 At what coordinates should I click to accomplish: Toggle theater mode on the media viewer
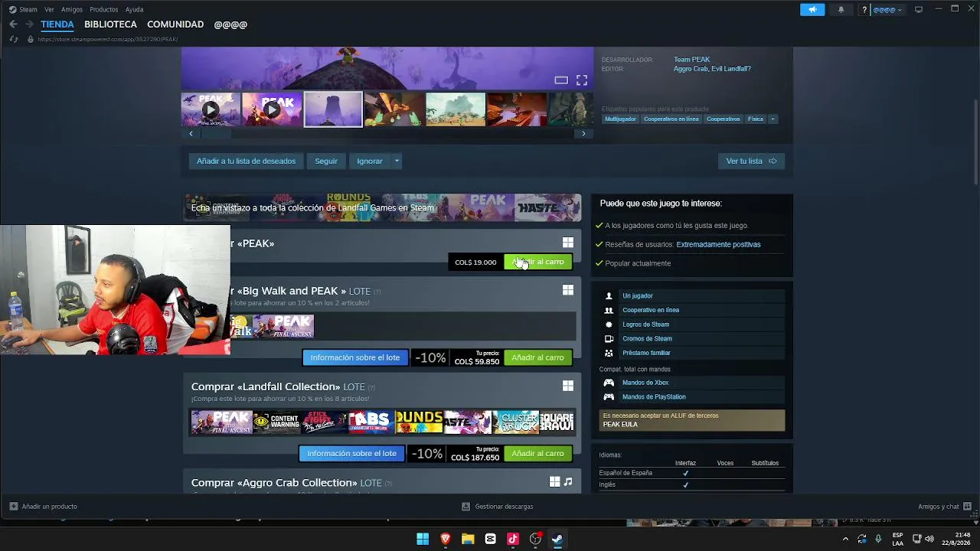[x=561, y=80]
